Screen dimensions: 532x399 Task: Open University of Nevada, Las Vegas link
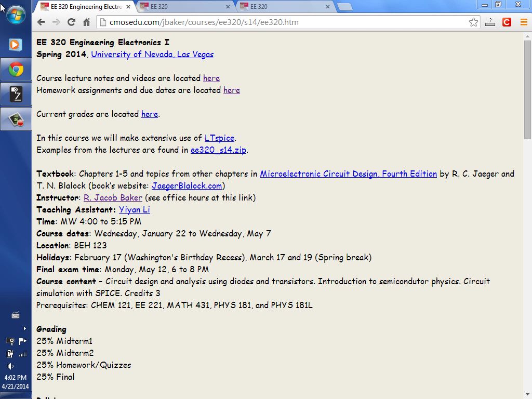click(x=152, y=54)
